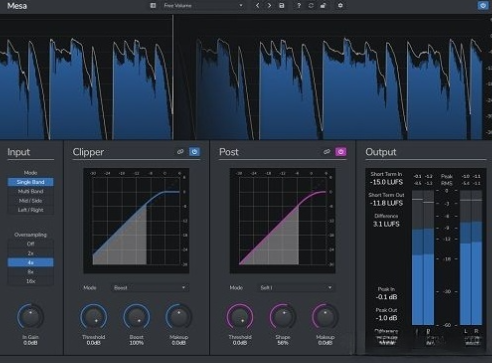Viewport: 492px width, 363px height.
Task: Save the current preset
Action: tap(282, 6)
